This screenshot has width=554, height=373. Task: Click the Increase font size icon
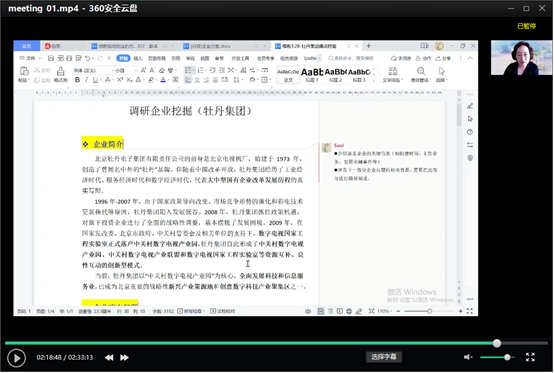[x=143, y=70]
